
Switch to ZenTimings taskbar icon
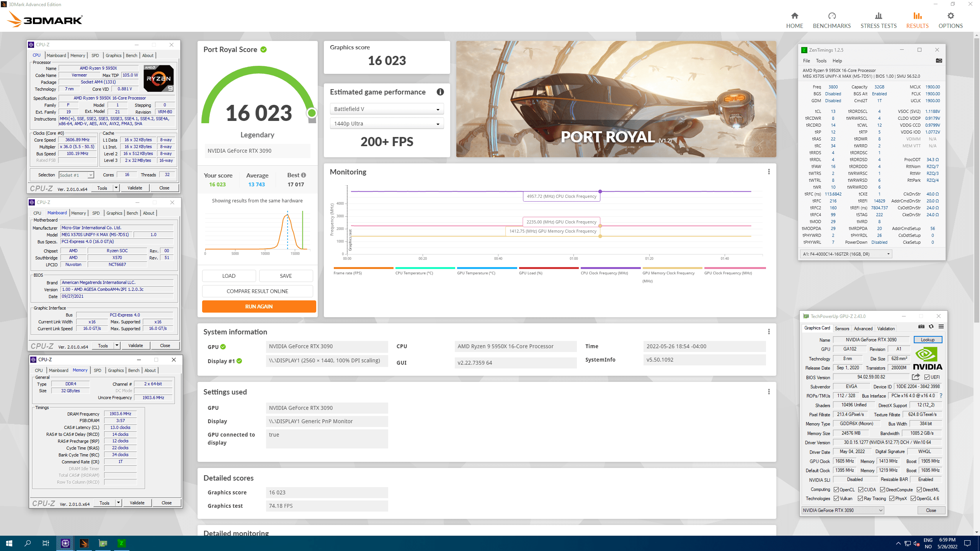click(121, 543)
